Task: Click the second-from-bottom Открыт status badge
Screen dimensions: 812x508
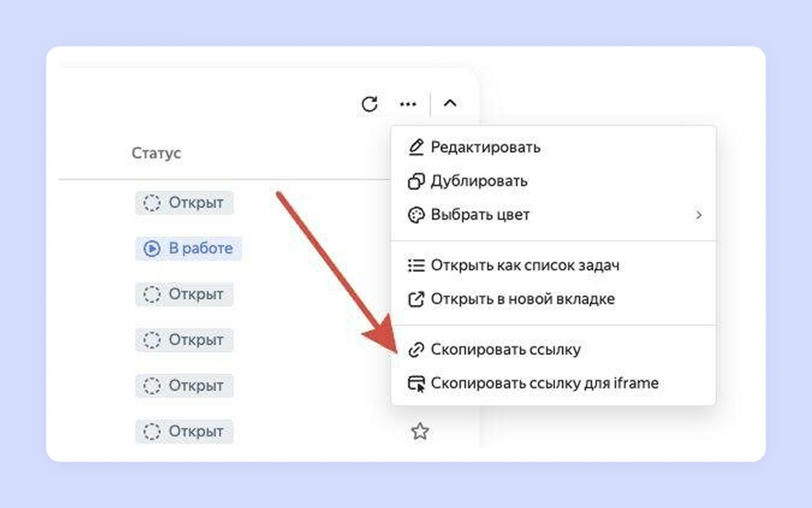Action: [x=184, y=386]
